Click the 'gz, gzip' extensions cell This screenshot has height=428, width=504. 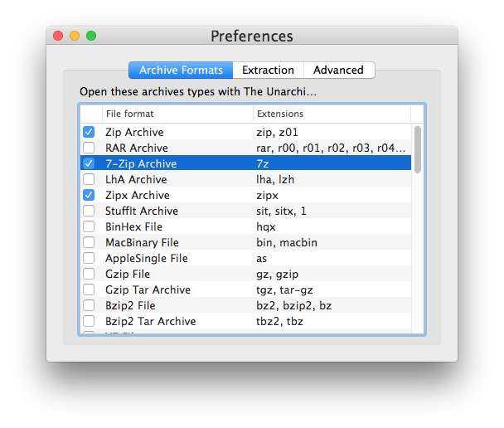[x=277, y=275]
